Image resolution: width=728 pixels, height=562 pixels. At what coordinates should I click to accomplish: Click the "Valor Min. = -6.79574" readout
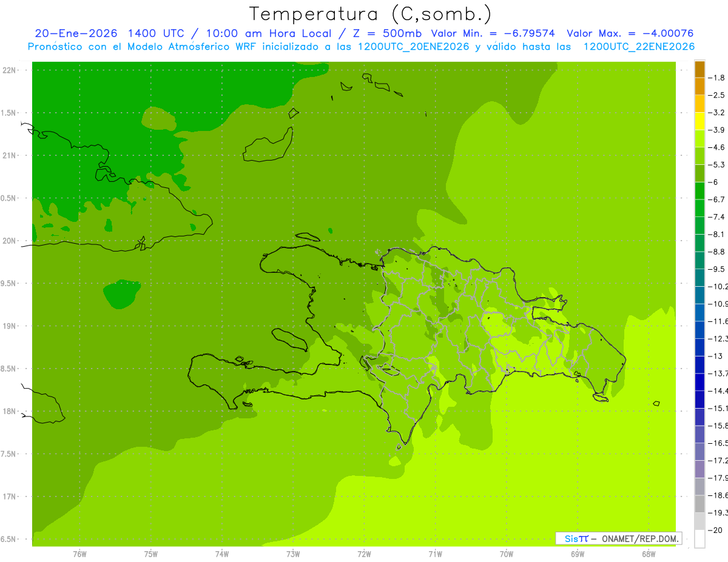pyautogui.click(x=494, y=33)
